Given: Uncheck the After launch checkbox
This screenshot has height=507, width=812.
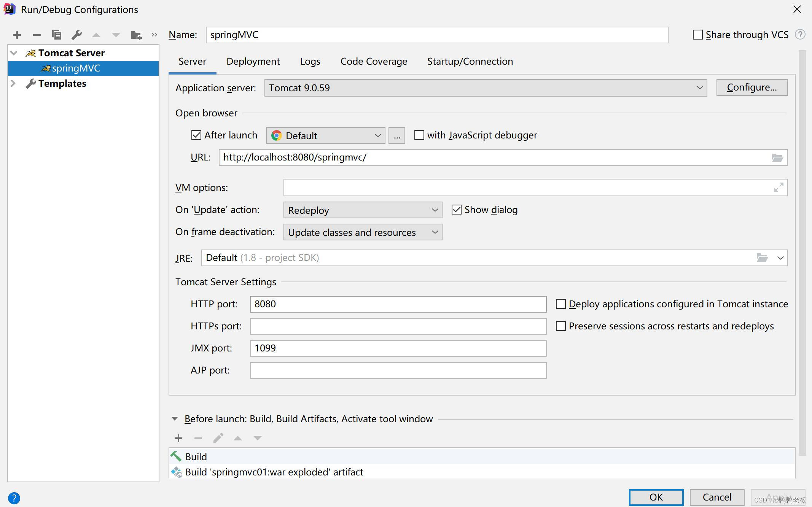Looking at the screenshot, I should pos(196,135).
